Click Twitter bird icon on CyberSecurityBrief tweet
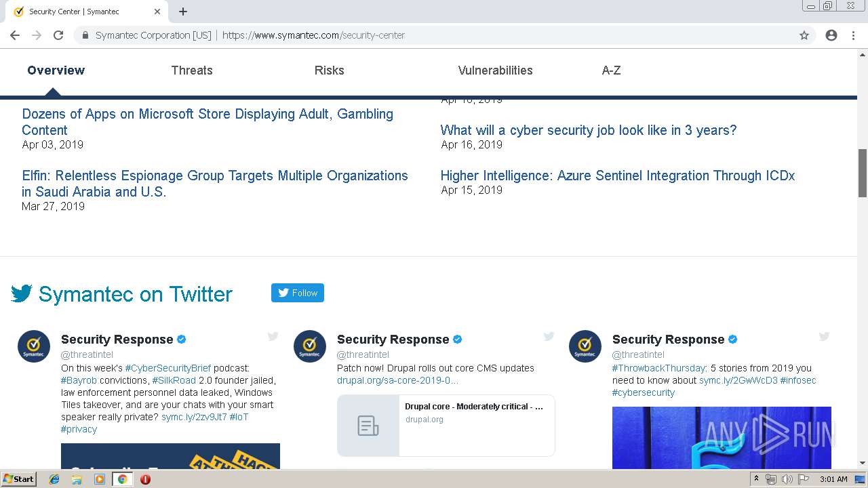 273,336
